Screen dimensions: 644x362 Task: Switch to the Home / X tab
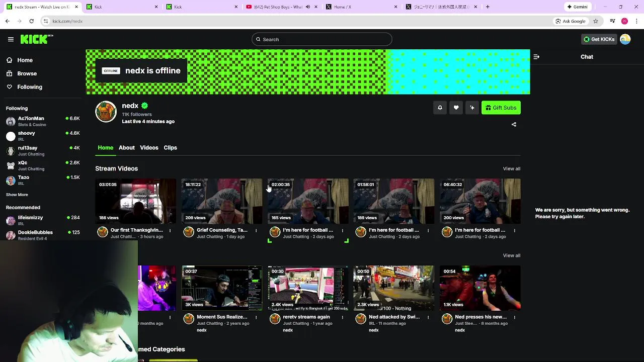click(362, 7)
